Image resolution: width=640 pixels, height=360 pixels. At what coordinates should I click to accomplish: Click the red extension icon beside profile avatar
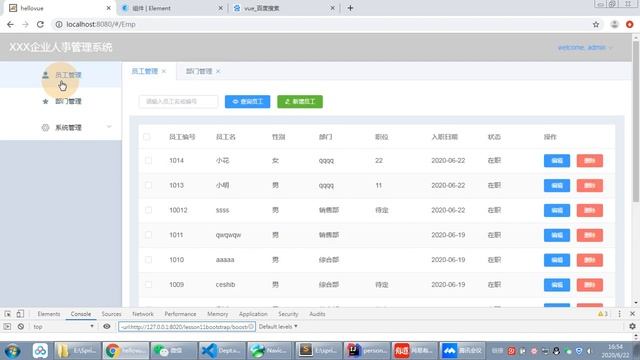pos(630,24)
